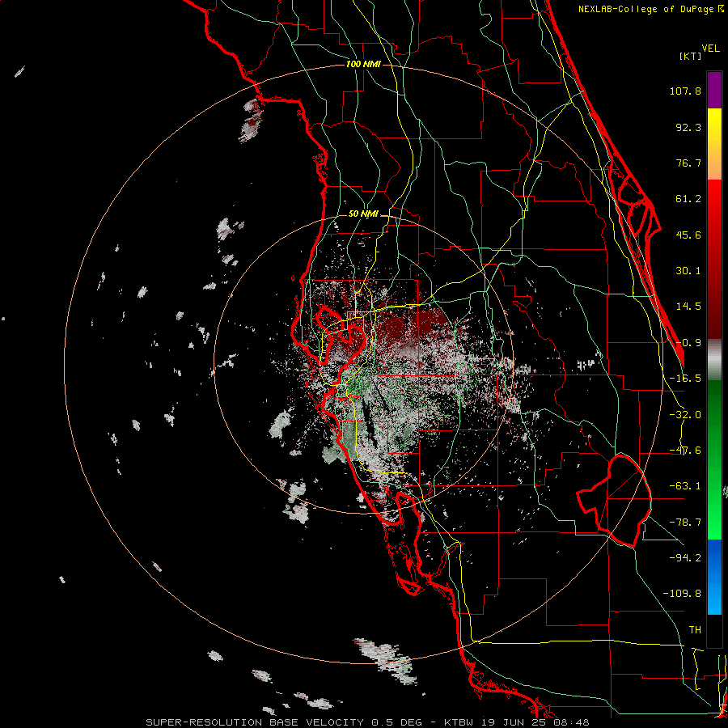The width and height of the screenshot is (728, 728).
Task: Select the 45.6 scale value
Action: pyautogui.click(x=688, y=235)
